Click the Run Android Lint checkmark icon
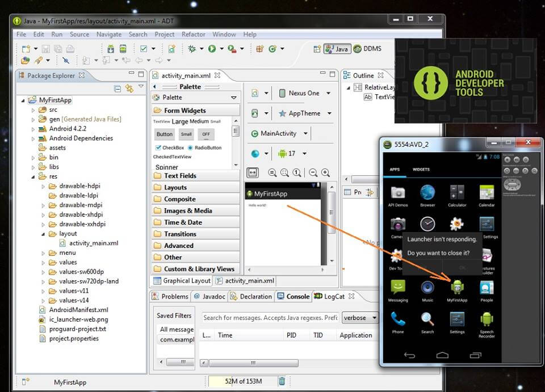The width and height of the screenshot is (545, 392). click(x=144, y=49)
